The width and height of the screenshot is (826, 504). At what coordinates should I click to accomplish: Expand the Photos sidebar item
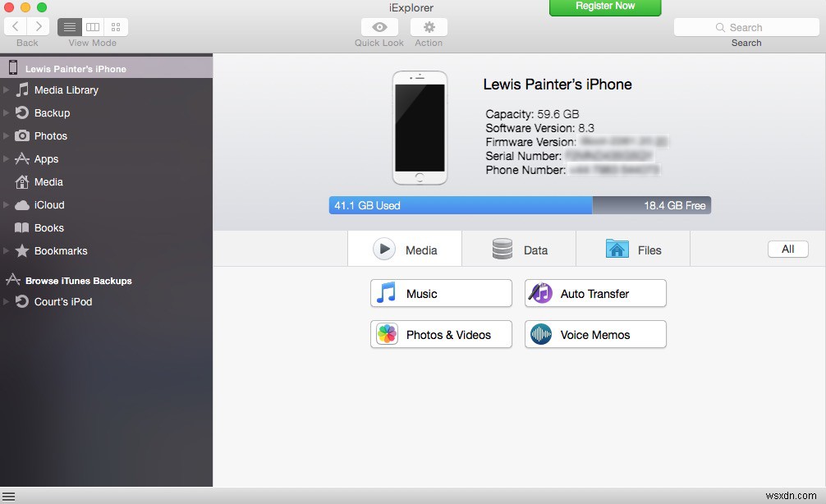point(8,135)
